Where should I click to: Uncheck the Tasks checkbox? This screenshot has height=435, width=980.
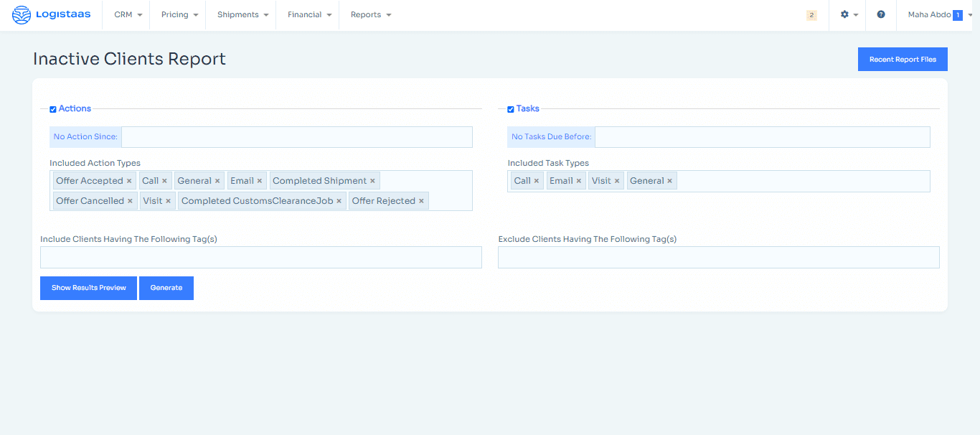coord(511,110)
